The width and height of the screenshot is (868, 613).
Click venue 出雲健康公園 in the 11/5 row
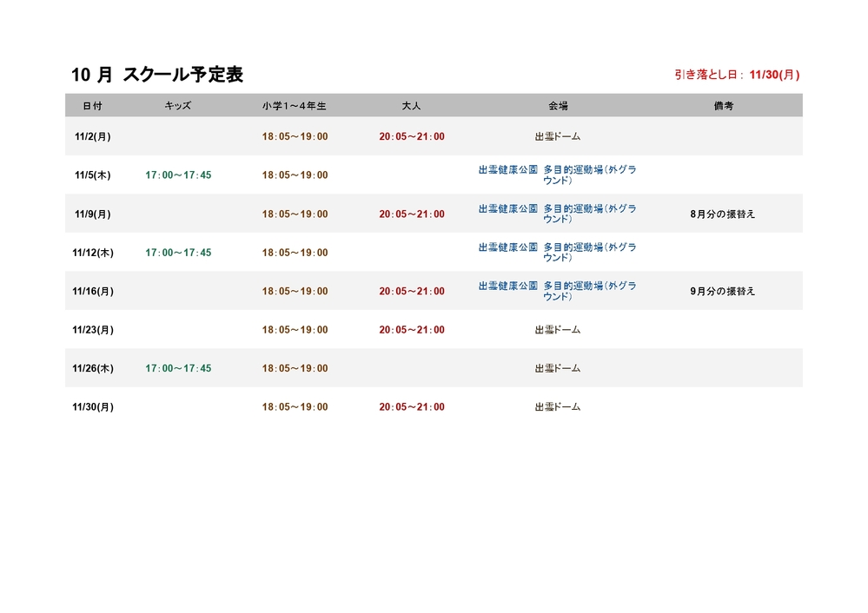[x=558, y=175]
